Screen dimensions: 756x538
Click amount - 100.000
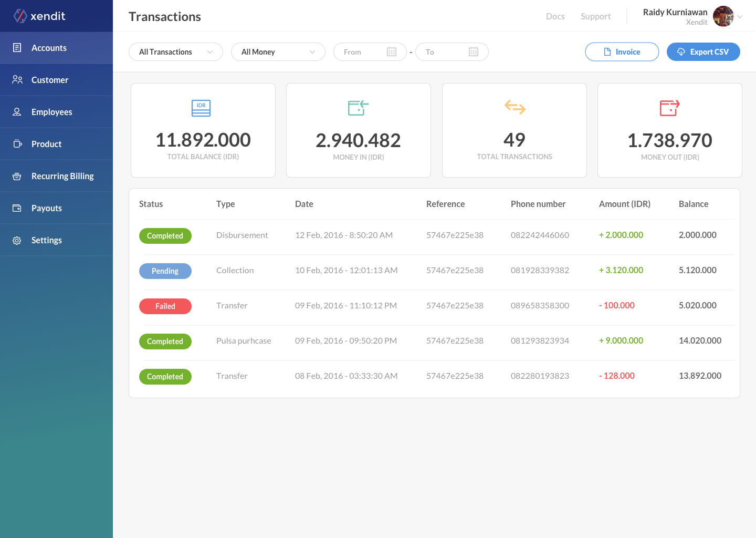[617, 305]
